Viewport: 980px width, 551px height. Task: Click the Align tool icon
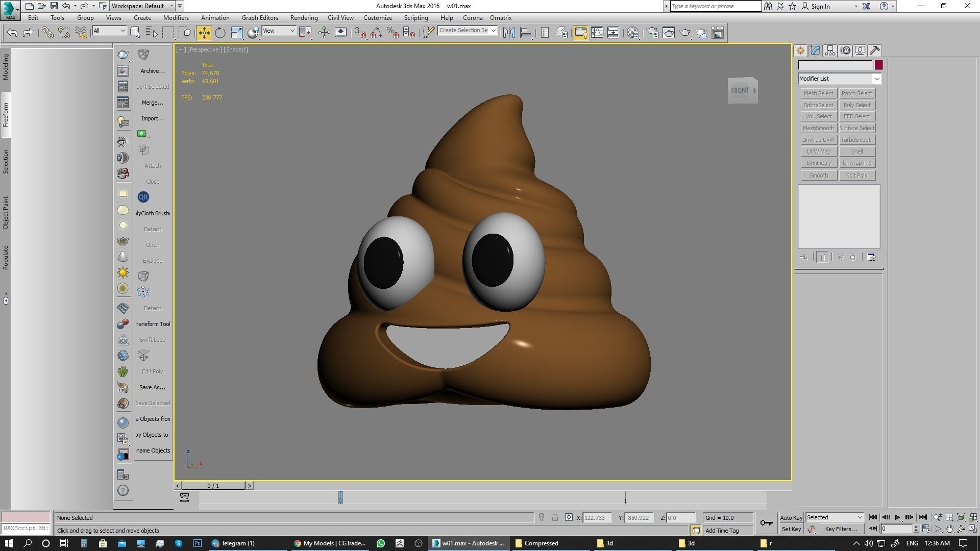526,33
